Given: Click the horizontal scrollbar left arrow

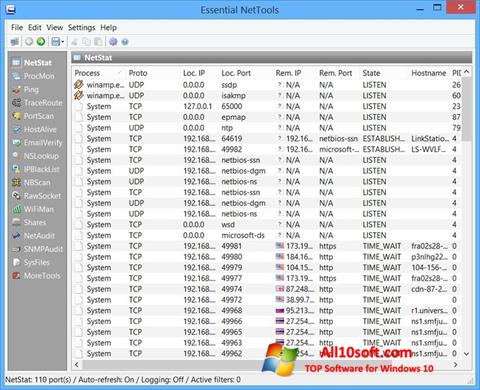Looking at the screenshot, I should [77, 364].
